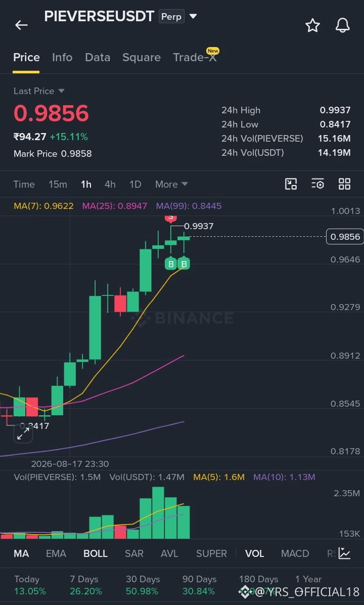Open the Trade-X tab

point(195,58)
